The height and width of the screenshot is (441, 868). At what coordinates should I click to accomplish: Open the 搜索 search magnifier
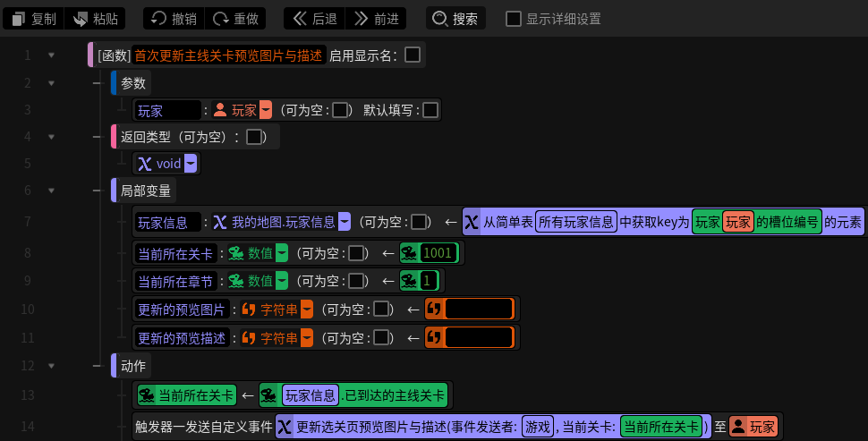coord(440,19)
